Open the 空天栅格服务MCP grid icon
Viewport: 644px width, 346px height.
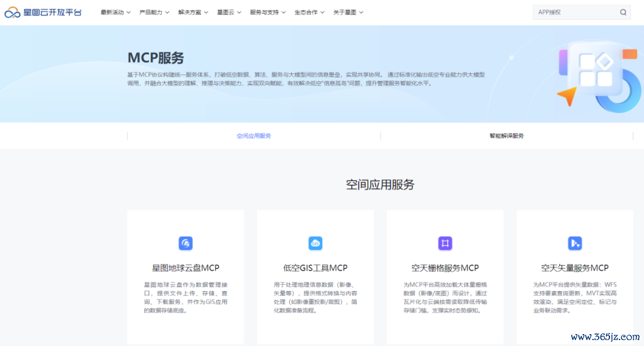tap(445, 243)
